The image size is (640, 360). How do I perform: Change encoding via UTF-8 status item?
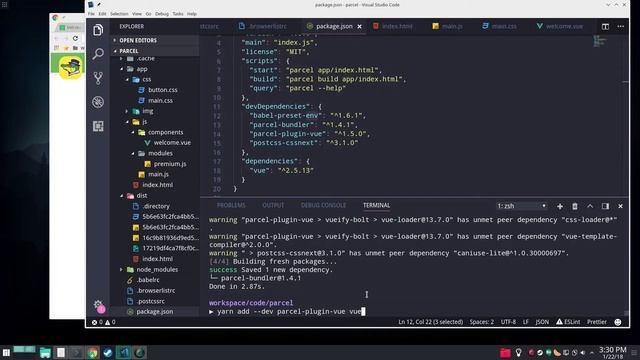[x=508, y=322]
